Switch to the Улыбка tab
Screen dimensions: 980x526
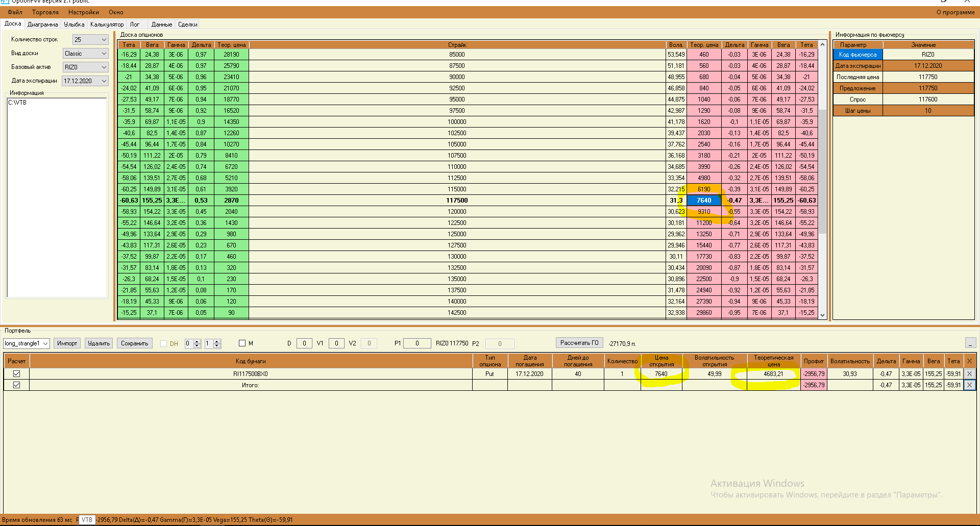pos(74,24)
